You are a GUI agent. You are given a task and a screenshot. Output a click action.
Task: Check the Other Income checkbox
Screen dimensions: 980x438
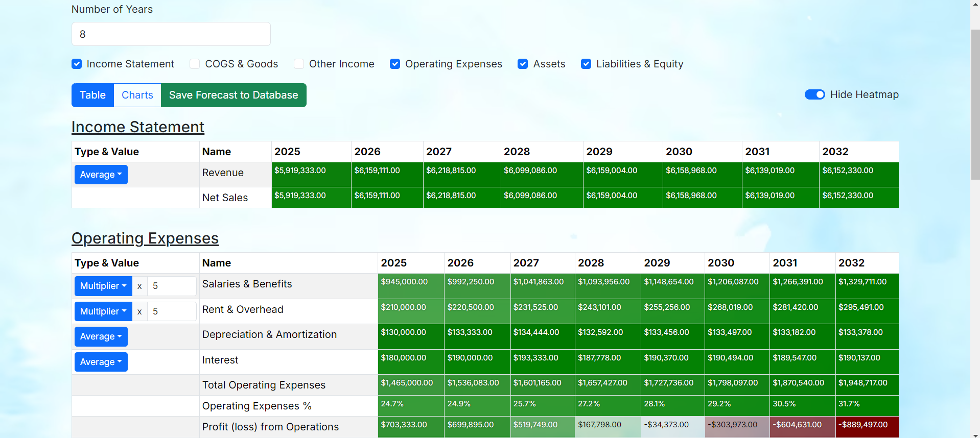(x=299, y=64)
